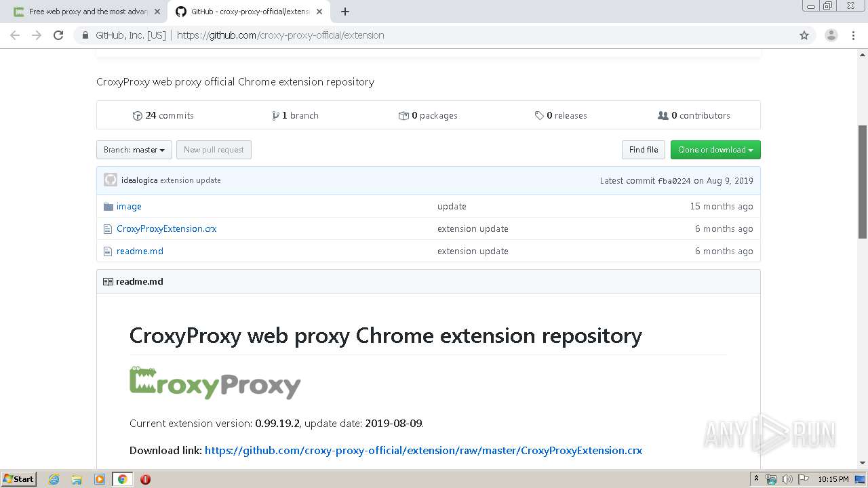Image resolution: width=868 pixels, height=488 pixels.
Task: Open readme.md 'extension update' commit
Action: tap(473, 251)
